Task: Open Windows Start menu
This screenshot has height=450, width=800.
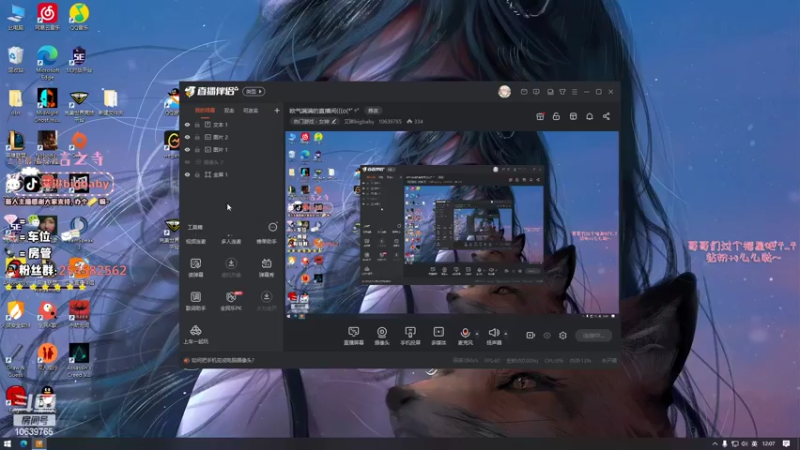Action: [7, 444]
